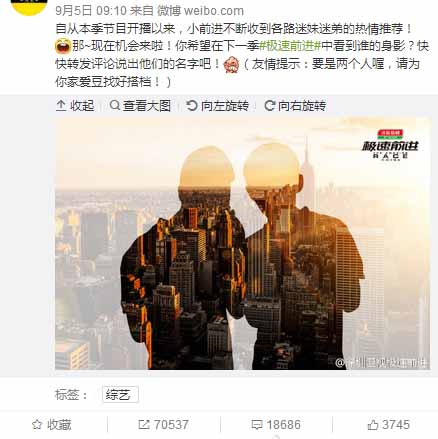Click the star favorite icon
This screenshot has height=439, width=438.
[37, 425]
